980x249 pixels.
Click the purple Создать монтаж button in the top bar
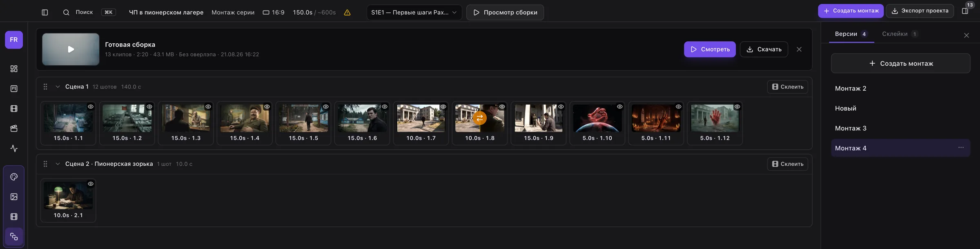coord(851,11)
